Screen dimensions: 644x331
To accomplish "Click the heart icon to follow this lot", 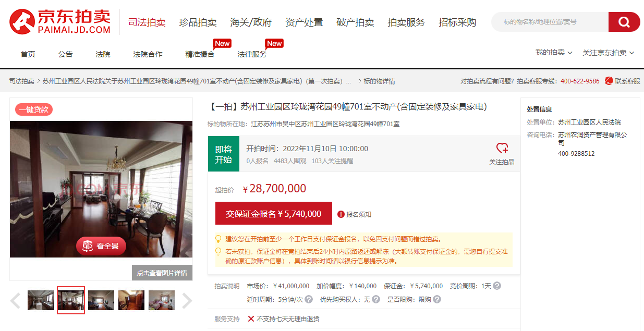I will click(x=502, y=148).
